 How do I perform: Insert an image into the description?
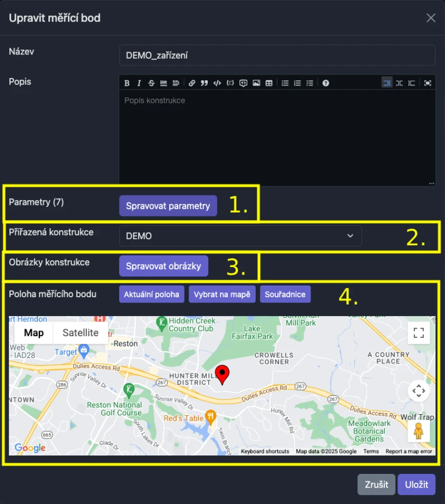(x=256, y=83)
